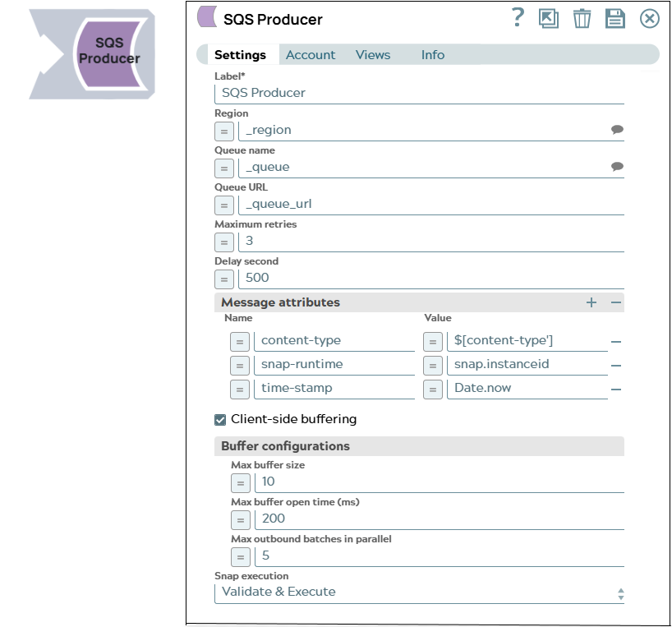Click the Label input field
The image size is (672, 627).
pyautogui.click(x=370, y=93)
